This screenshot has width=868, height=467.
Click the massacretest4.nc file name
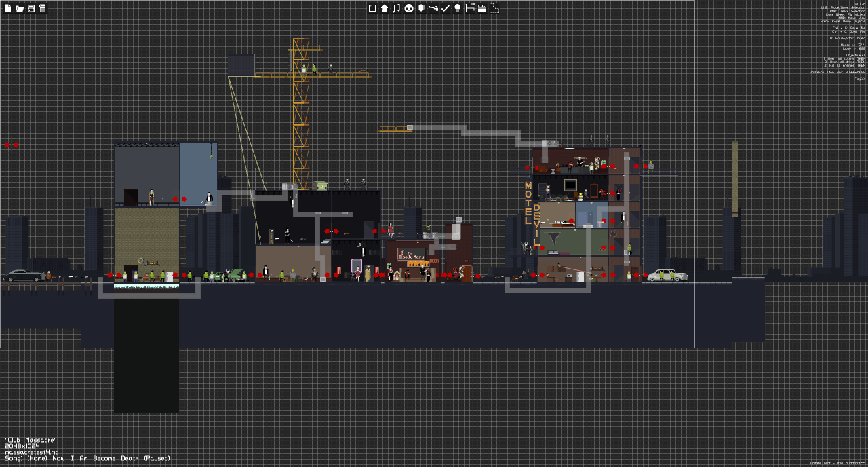pyautogui.click(x=32, y=452)
